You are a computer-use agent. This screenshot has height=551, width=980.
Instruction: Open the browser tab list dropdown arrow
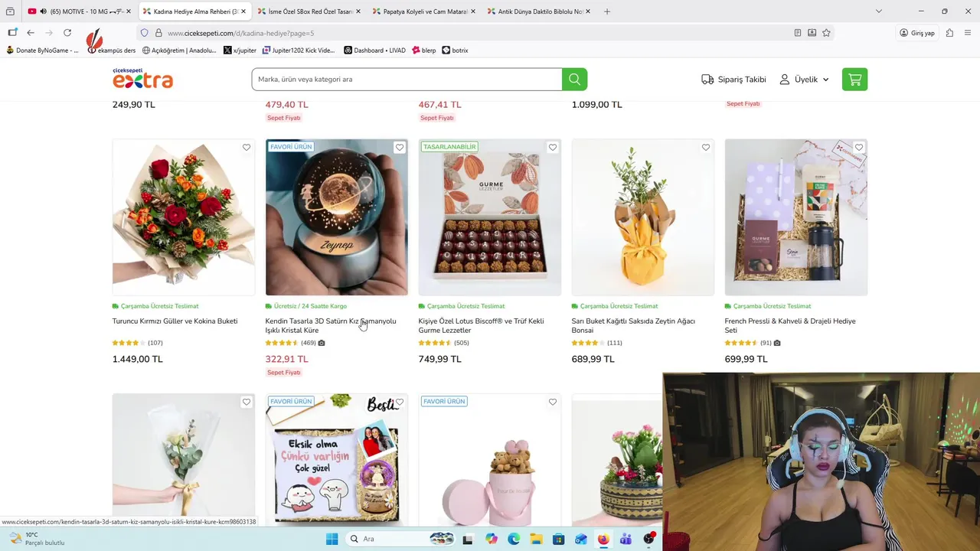tap(878, 11)
